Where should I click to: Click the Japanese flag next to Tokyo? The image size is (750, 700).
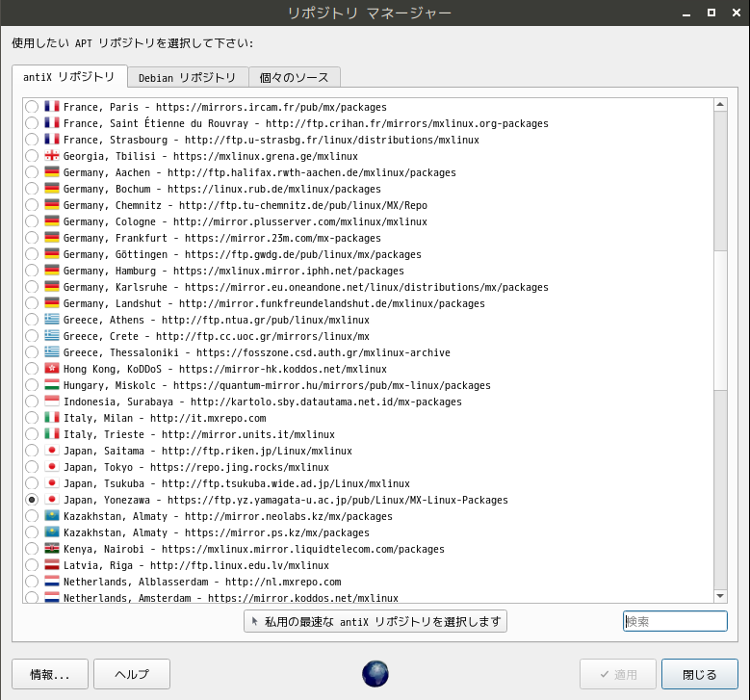(52, 467)
